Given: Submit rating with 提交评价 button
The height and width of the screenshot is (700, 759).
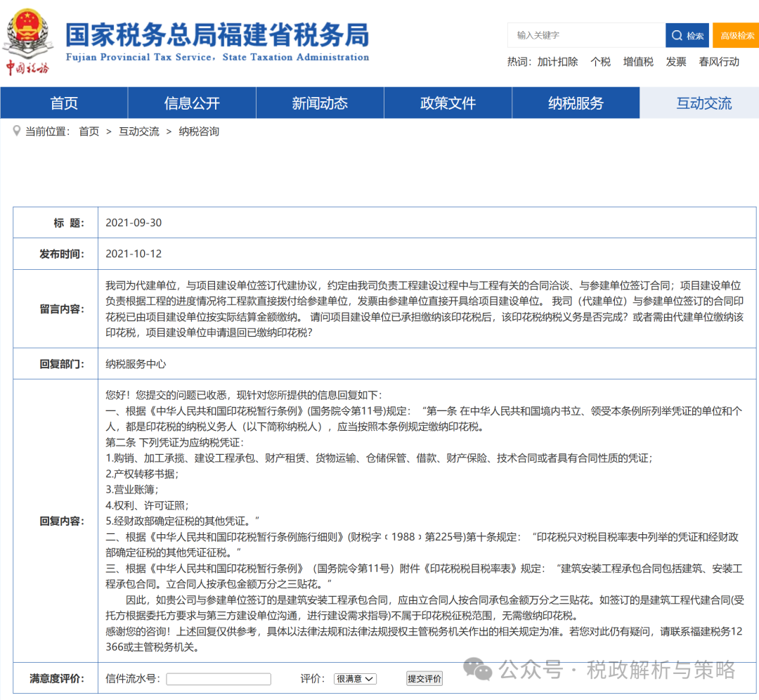Looking at the screenshot, I should 424,678.
